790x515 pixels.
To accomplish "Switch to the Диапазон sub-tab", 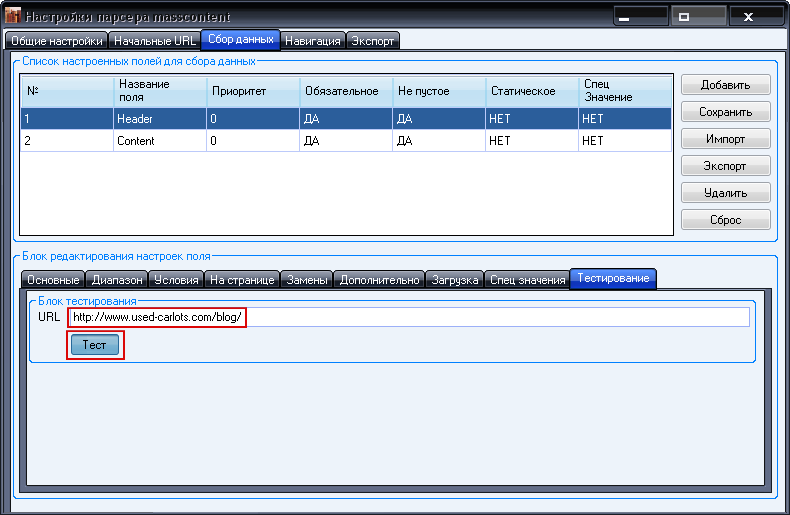I will coord(117,280).
